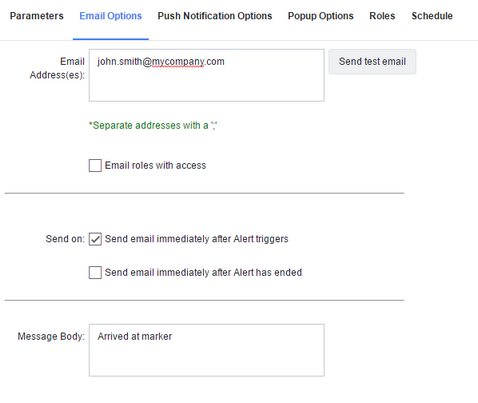Image resolution: width=478 pixels, height=403 pixels.
Task: Open the Push Notification Options tab
Action: point(215,16)
